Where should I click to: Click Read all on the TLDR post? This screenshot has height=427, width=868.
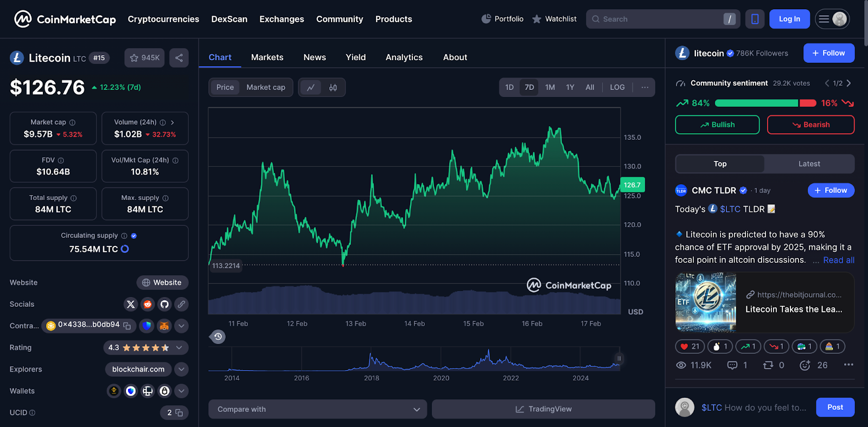pyautogui.click(x=839, y=260)
